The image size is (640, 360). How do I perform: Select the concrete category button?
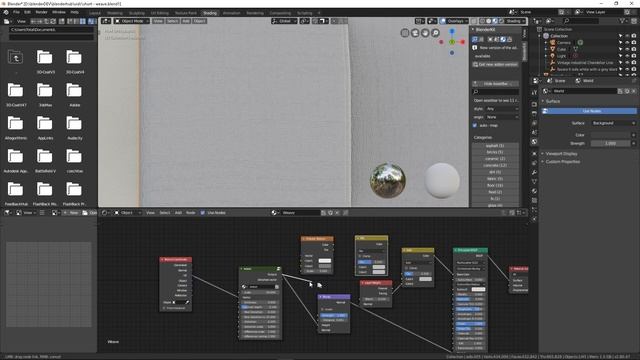click(496, 165)
